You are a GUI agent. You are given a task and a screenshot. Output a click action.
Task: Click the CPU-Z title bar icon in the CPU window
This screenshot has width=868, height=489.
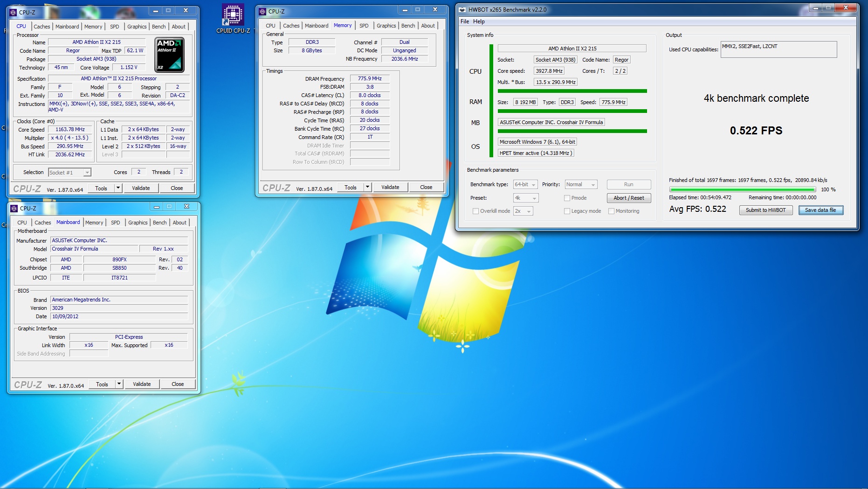click(13, 12)
